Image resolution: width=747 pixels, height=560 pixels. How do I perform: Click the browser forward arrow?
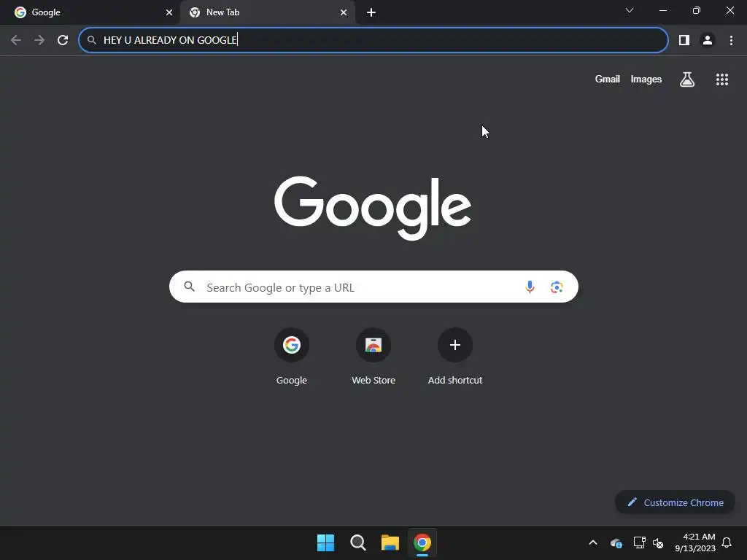(x=39, y=40)
